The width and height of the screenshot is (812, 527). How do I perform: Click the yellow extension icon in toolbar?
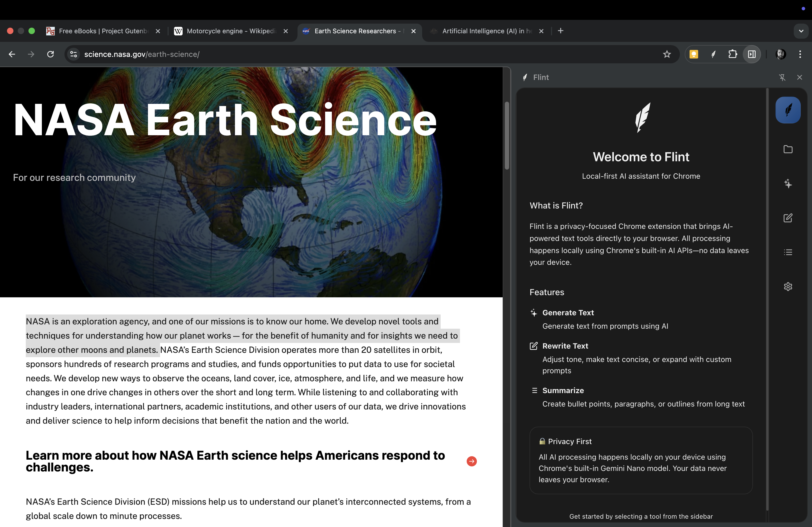(x=694, y=54)
